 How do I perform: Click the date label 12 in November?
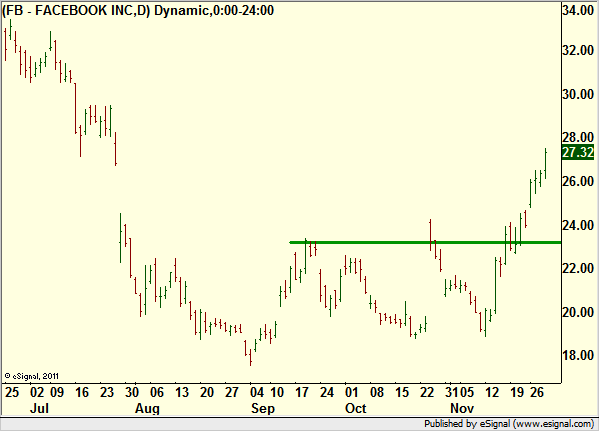492,392
